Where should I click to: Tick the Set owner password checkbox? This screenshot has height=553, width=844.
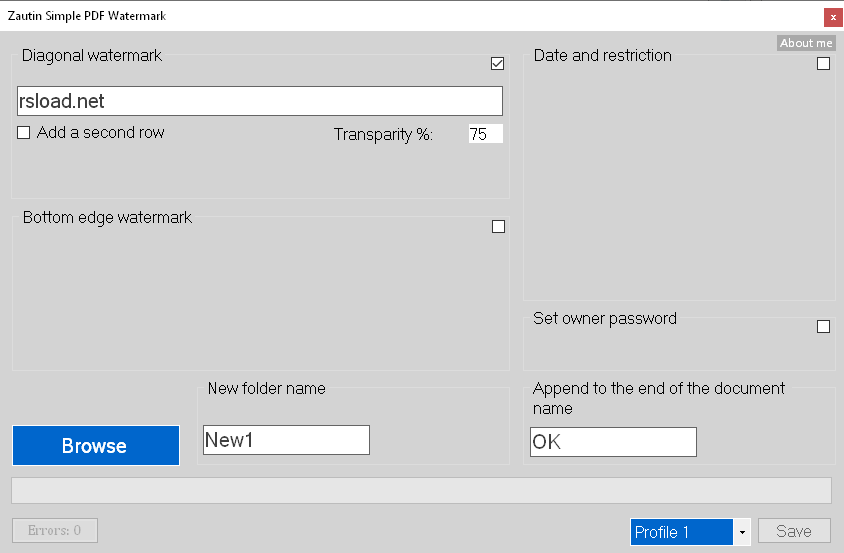point(824,326)
